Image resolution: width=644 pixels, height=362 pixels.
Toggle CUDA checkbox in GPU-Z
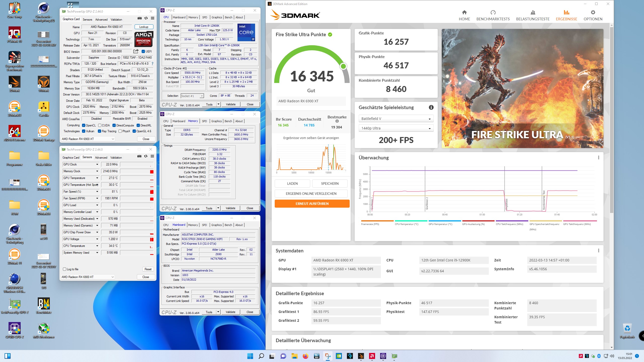[x=100, y=125]
